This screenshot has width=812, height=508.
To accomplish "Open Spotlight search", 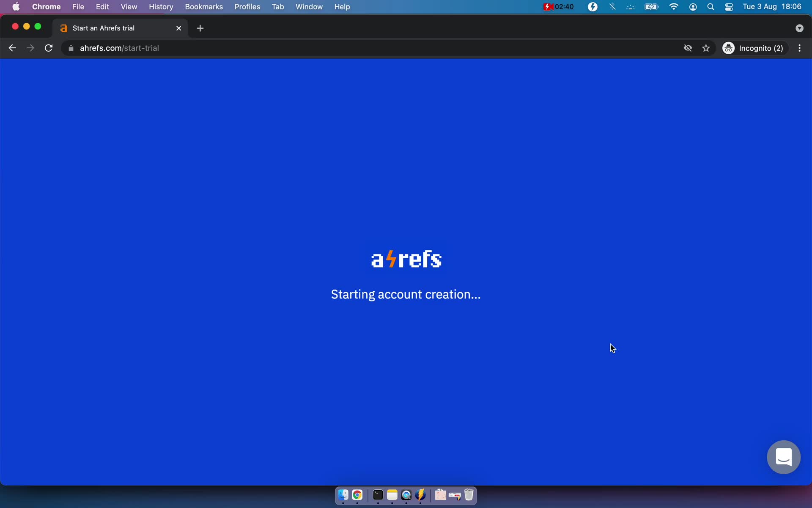I will click(x=710, y=7).
